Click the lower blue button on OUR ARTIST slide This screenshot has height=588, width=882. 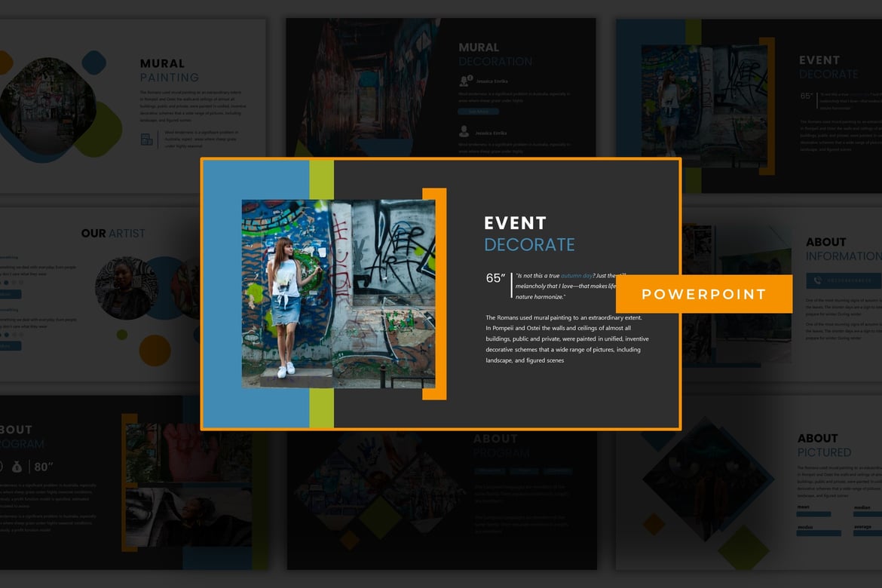tap(10, 346)
